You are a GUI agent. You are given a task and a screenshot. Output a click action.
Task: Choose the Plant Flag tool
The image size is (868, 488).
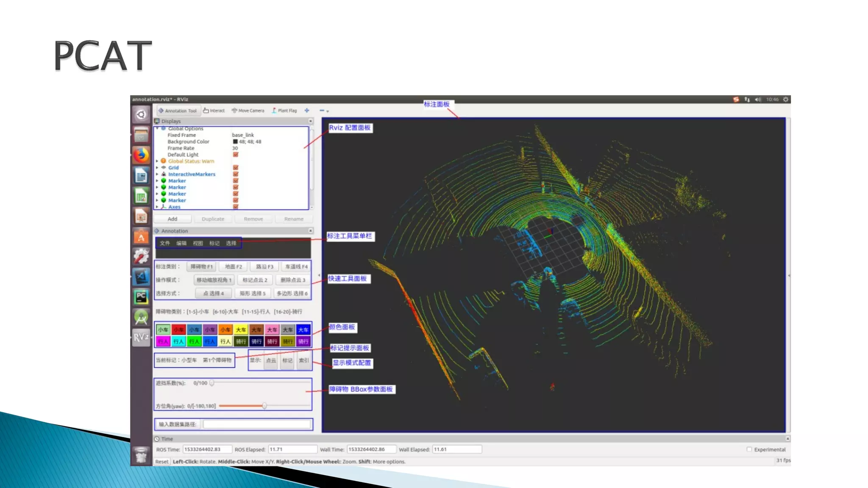[x=284, y=111]
